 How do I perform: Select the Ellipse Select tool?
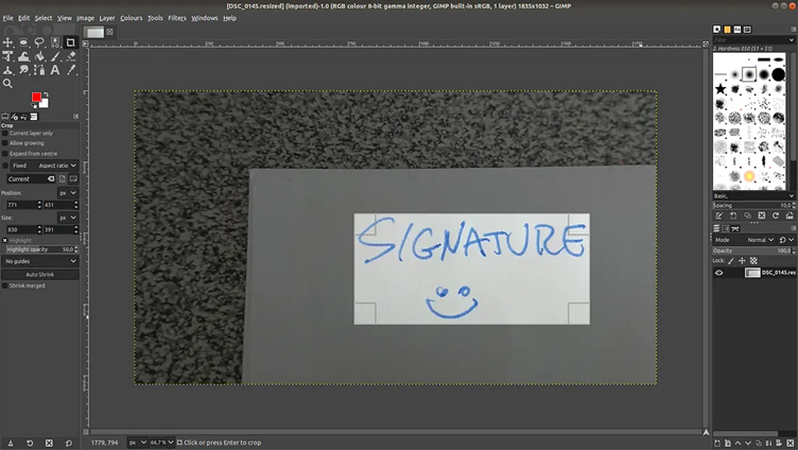(23, 42)
